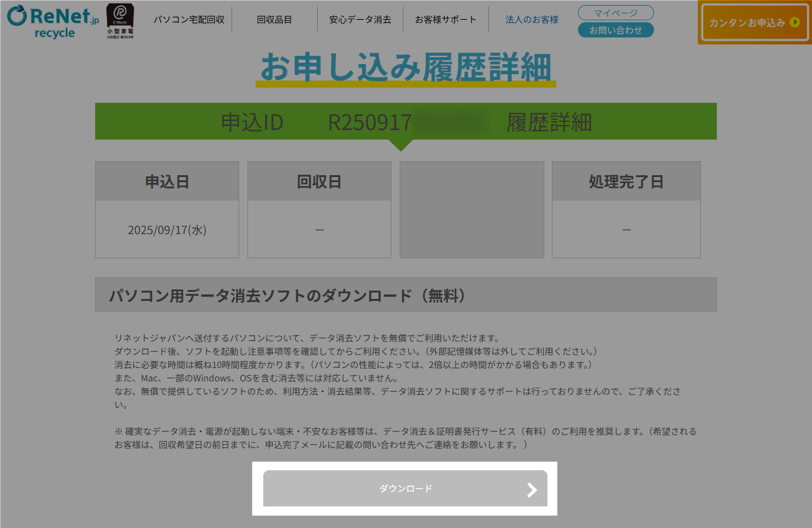Go to お客様サポート in the top menu
The image size is (812, 528).
(x=445, y=20)
